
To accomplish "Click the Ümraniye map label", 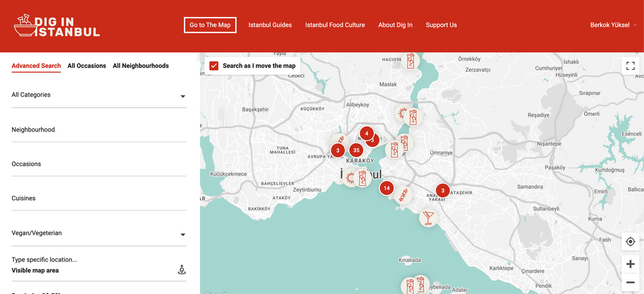I will click(441, 153).
